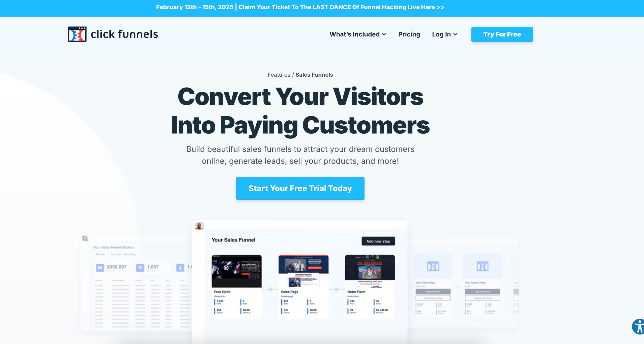Click the Try For Free button
Screen dimensions: 644x344
pos(502,34)
